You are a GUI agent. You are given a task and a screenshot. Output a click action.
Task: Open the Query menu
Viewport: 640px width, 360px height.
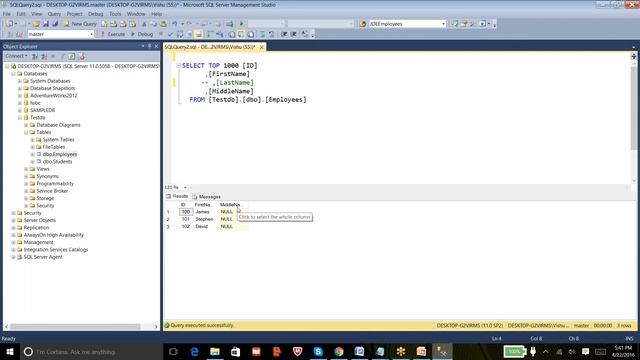click(54, 14)
